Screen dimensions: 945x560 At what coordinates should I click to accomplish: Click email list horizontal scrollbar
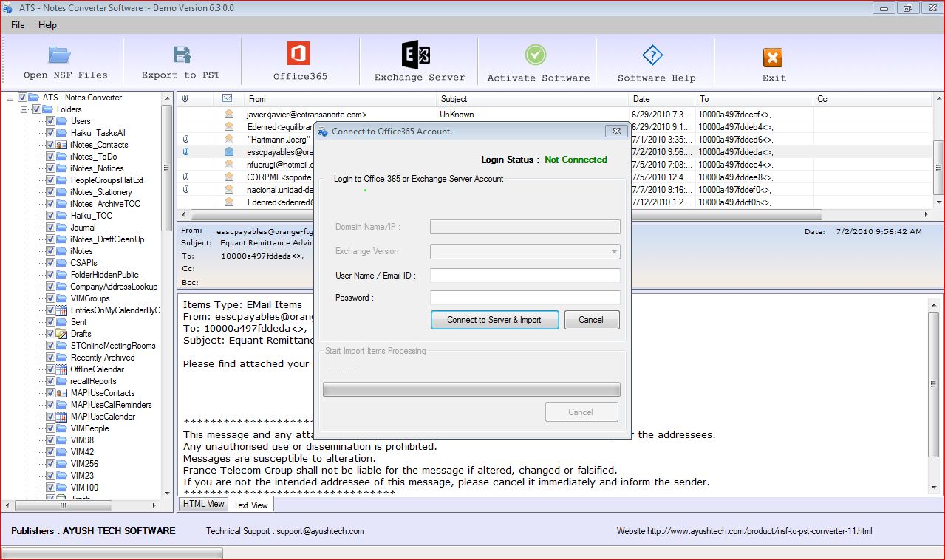505,214
